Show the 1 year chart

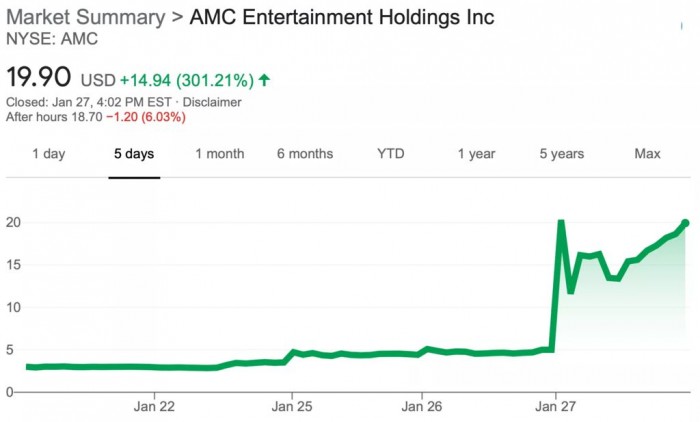coord(476,154)
